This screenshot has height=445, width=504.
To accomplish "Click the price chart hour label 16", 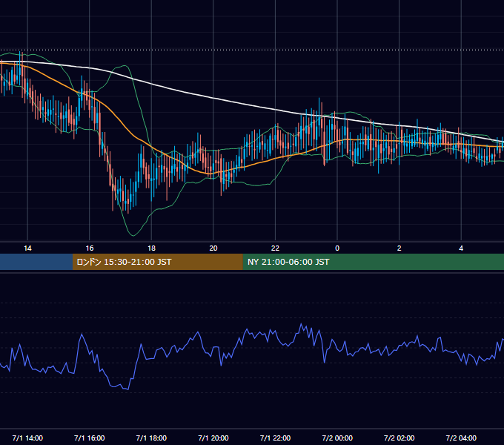I will point(90,248).
